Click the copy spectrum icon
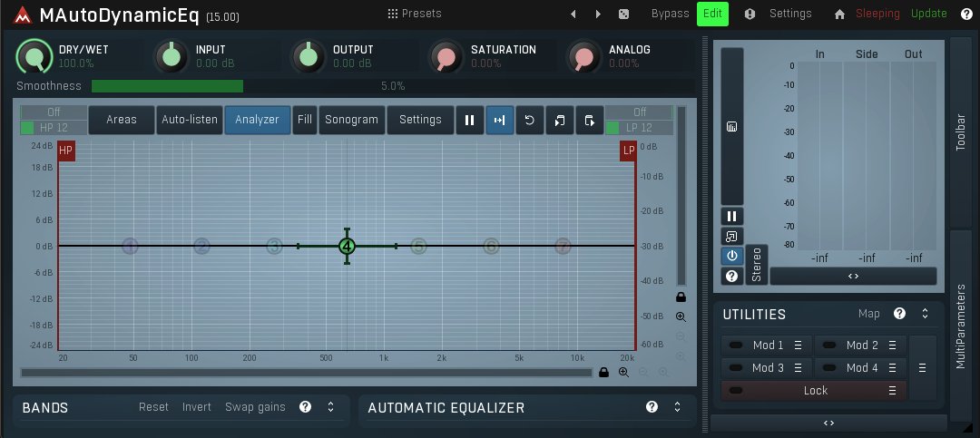980x438 pixels. point(559,120)
